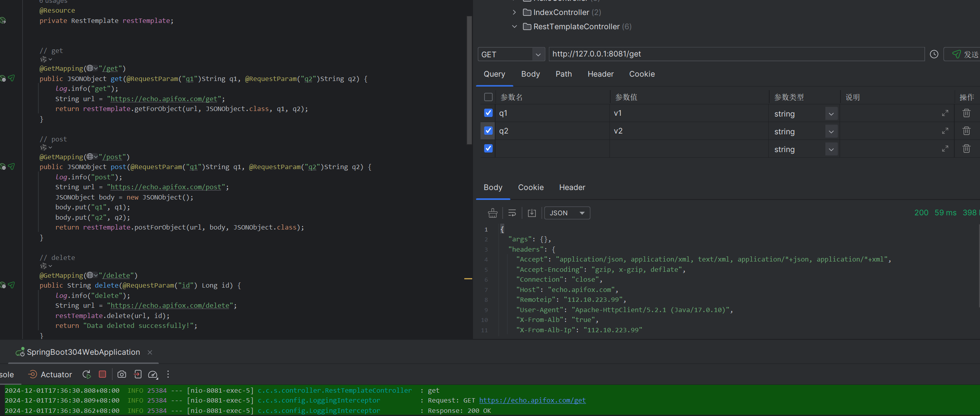The height and width of the screenshot is (416, 980).
Task: Switch to response Cookie tab
Action: [x=531, y=187]
